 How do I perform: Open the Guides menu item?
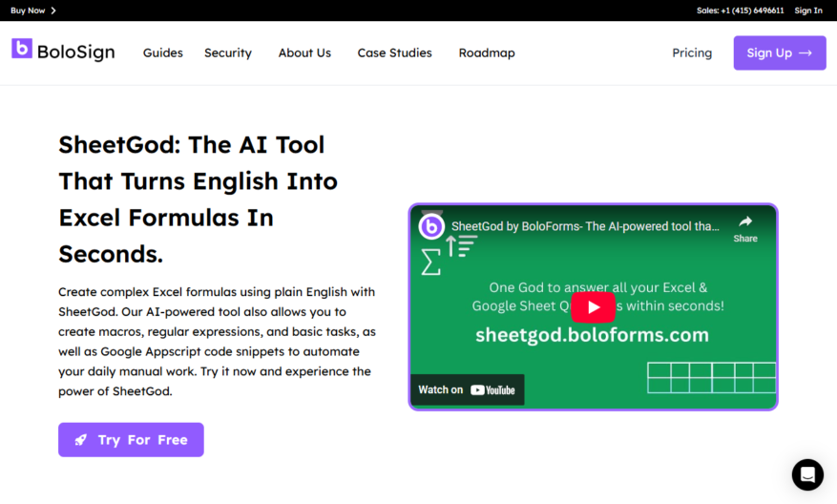(163, 52)
